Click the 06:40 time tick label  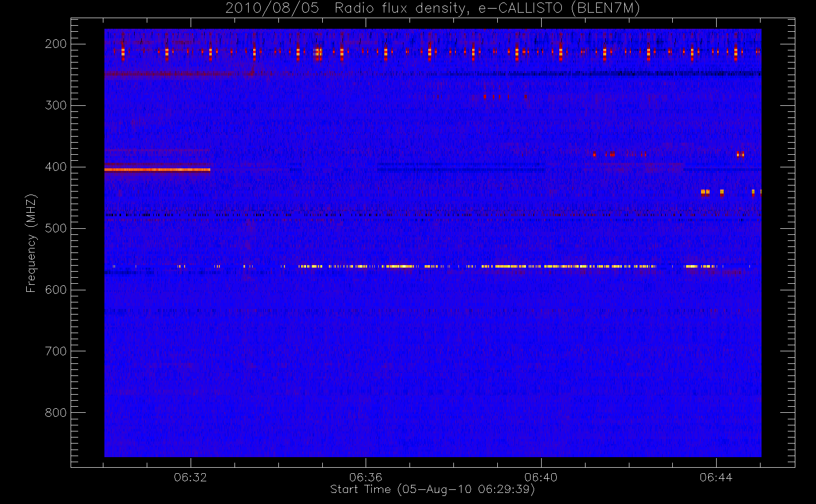pos(541,477)
